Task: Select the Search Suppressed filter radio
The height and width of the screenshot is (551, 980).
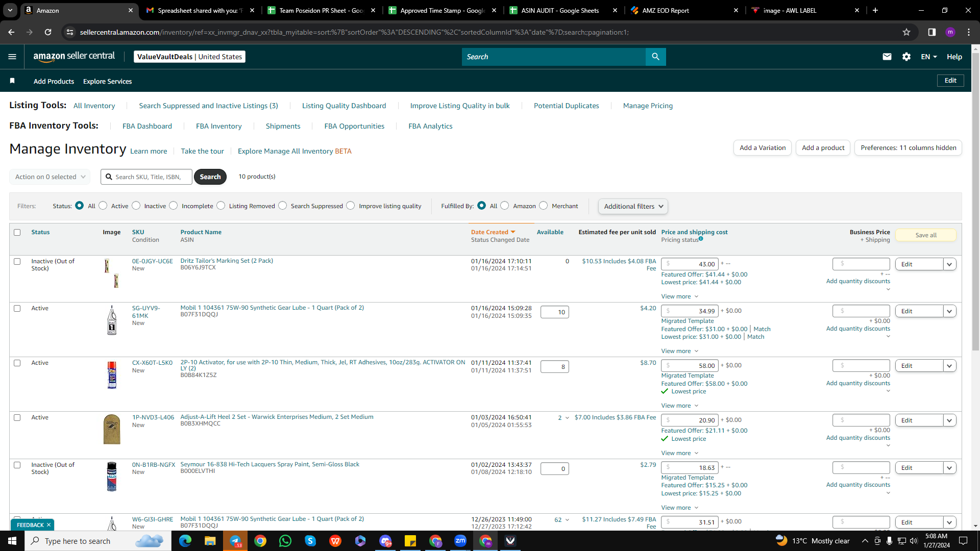Action: coord(283,206)
